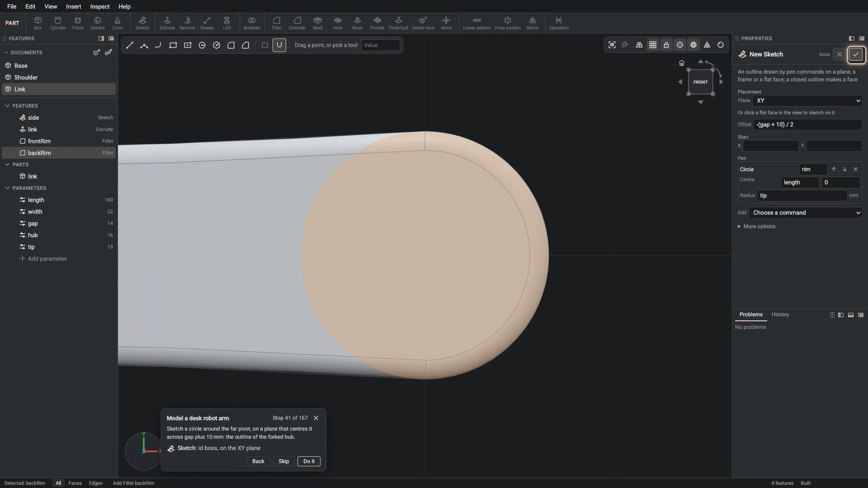This screenshot has width=868, height=488.
Task: Select the Line pen tool
Action: 130,45
